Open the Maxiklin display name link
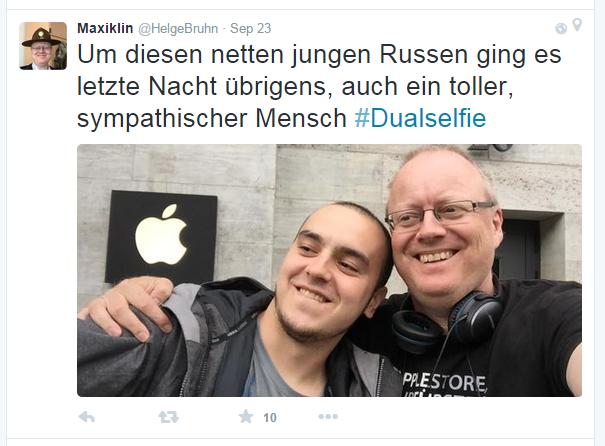The width and height of the screenshot is (605, 446). 105,28
